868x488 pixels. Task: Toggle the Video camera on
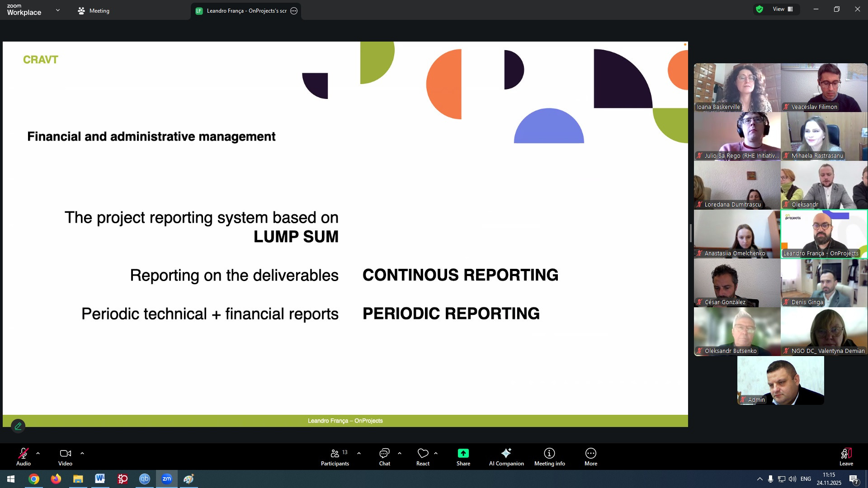pyautogui.click(x=65, y=457)
